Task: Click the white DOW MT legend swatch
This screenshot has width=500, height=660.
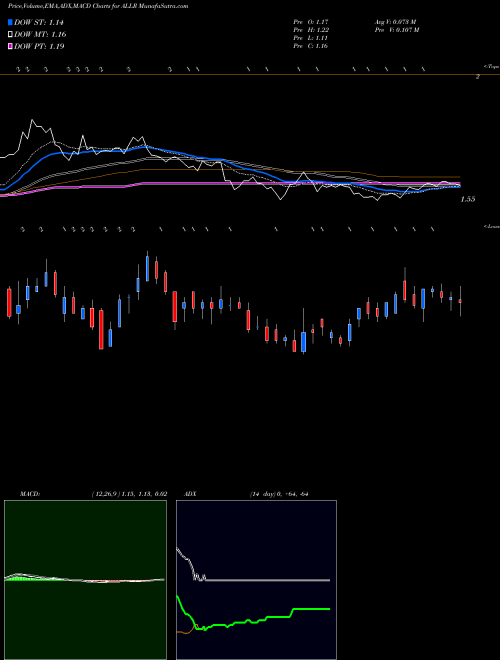Action: click(10, 34)
